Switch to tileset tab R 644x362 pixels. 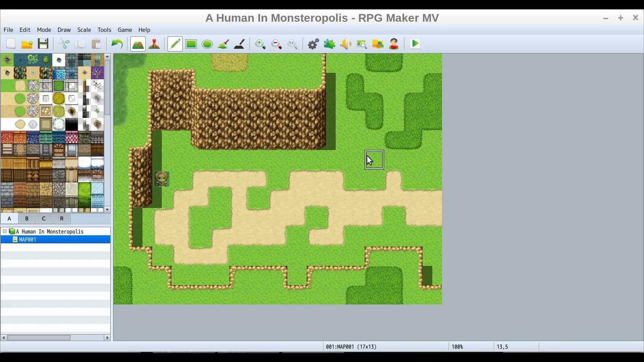pyautogui.click(x=61, y=219)
